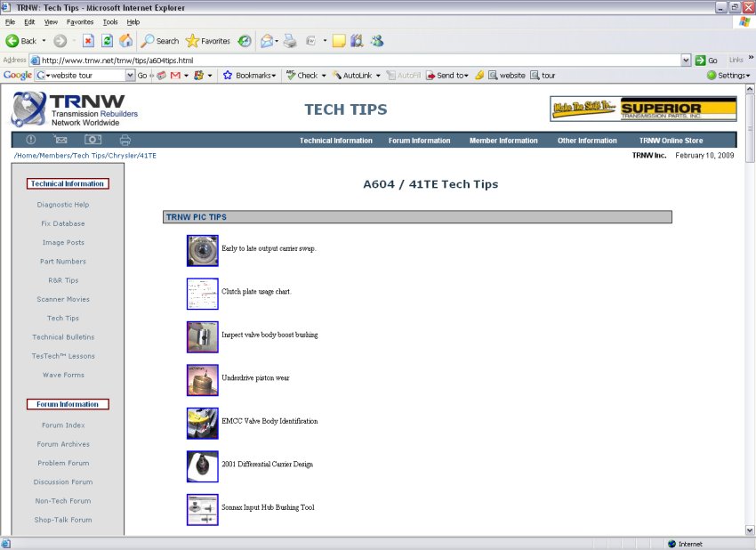Click the Print icon in IE toolbar
The height and width of the screenshot is (550, 756).
point(289,41)
